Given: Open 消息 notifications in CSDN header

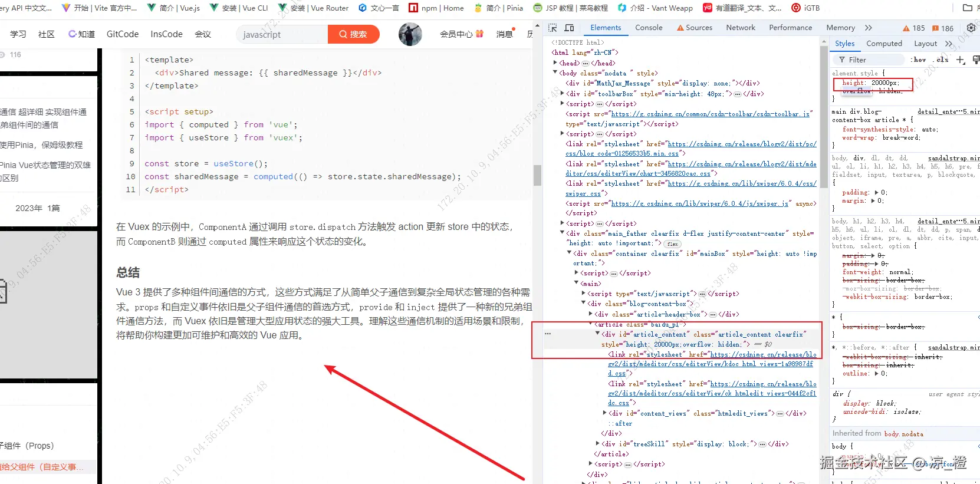Looking at the screenshot, I should (505, 34).
